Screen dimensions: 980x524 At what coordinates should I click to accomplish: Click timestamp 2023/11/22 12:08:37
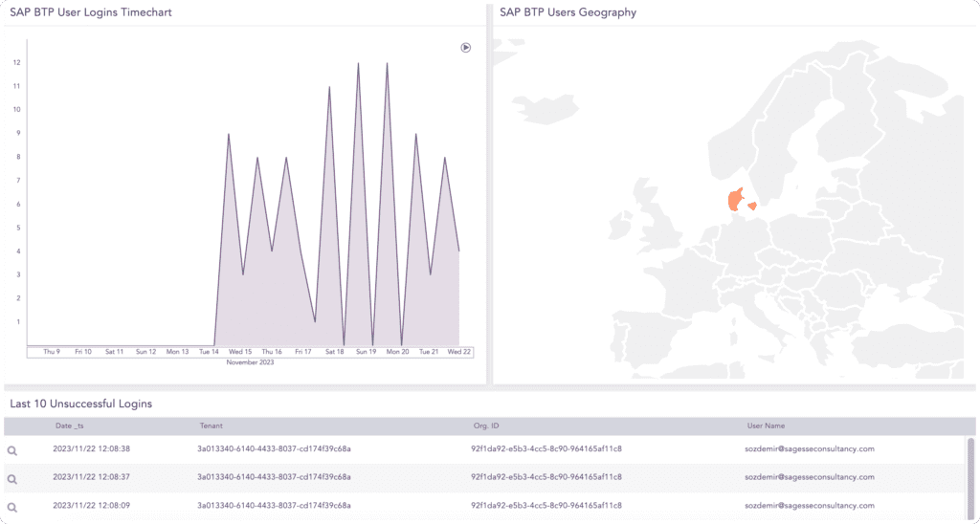91,477
